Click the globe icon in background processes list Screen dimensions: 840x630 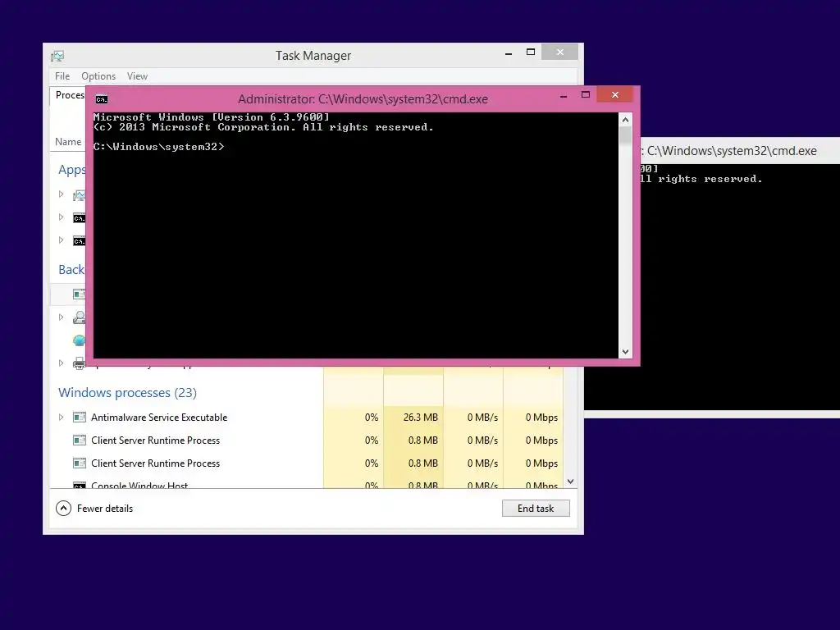[x=80, y=340]
